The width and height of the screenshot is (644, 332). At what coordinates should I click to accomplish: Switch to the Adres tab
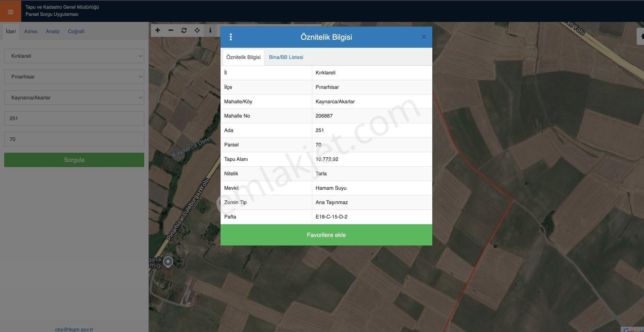(31, 31)
